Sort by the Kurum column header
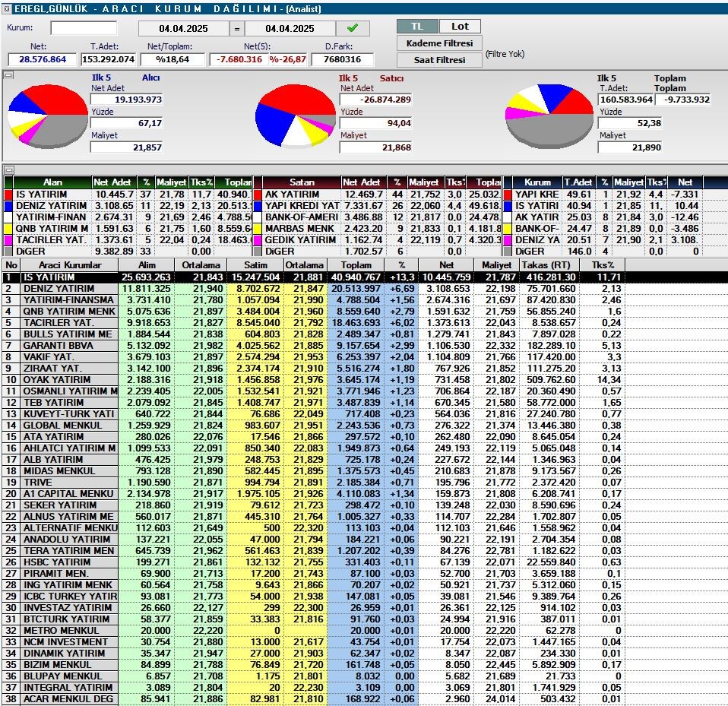 click(537, 182)
